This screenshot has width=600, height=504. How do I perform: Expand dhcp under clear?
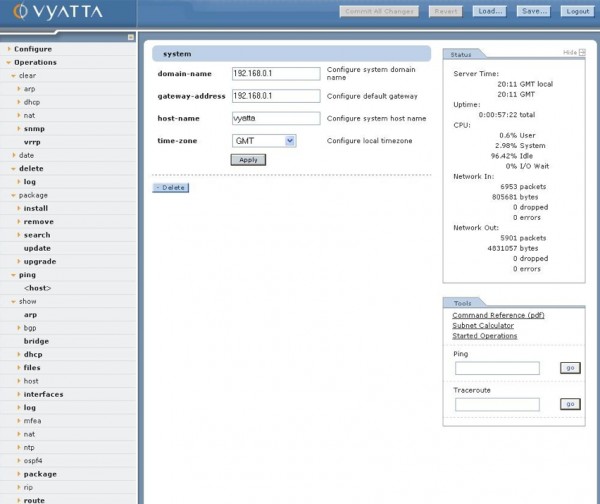coord(18,102)
